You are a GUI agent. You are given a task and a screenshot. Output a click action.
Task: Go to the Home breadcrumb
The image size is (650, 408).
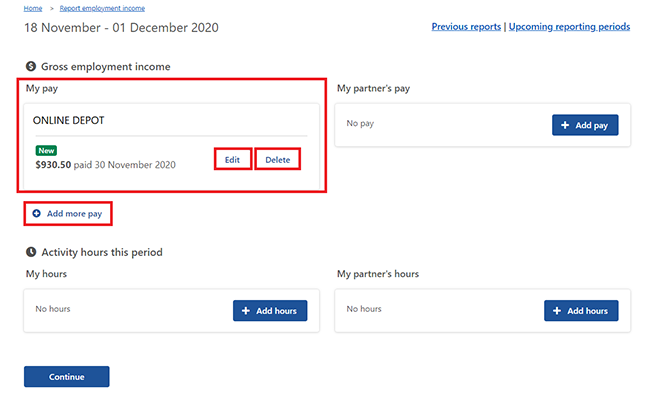pos(33,8)
